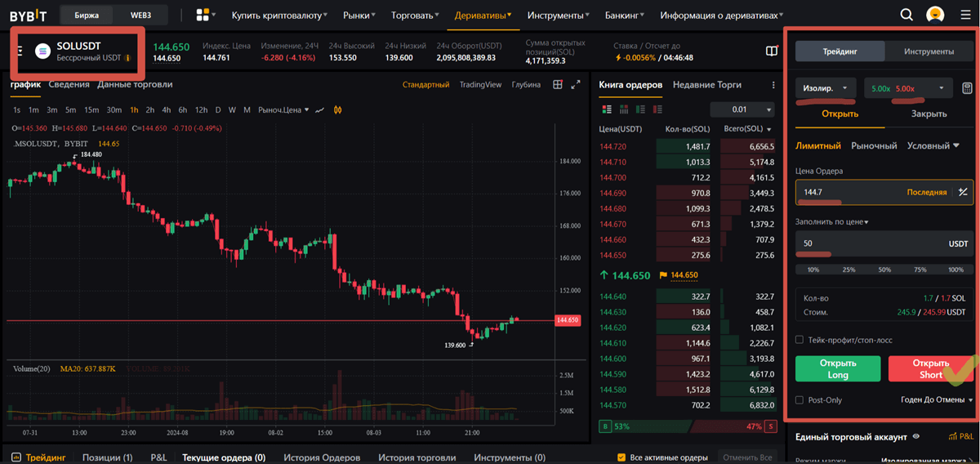Enable Тейк-профит/стоп-лосс checkbox
Viewport: 980px width, 464px height.
(800, 339)
